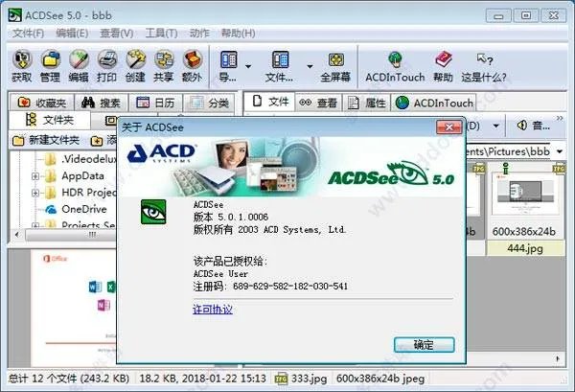Viewport: 575px width, 392px height.
Task: Click the folder tree horizontal scrollbar
Action: (x=69, y=234)
